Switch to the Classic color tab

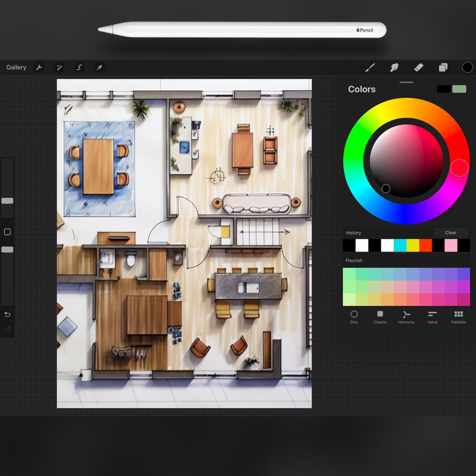(x=380, y=317)
